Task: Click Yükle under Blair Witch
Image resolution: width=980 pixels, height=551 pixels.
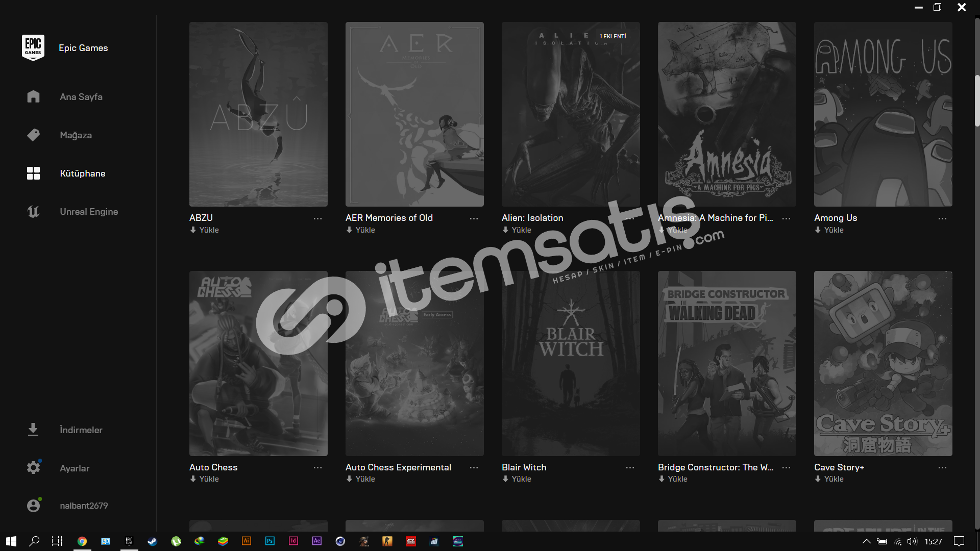Action: (x=517, y=479)
